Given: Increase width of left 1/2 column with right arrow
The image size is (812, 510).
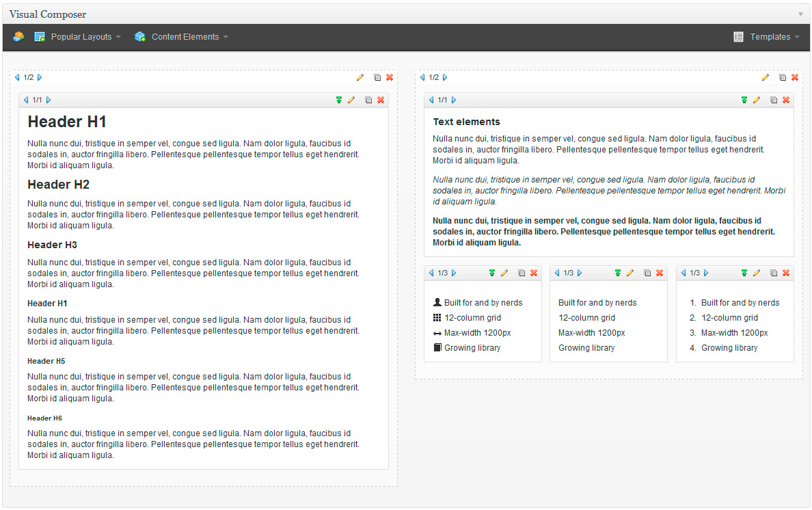Looking at the screenshot, I should point(40,78).
